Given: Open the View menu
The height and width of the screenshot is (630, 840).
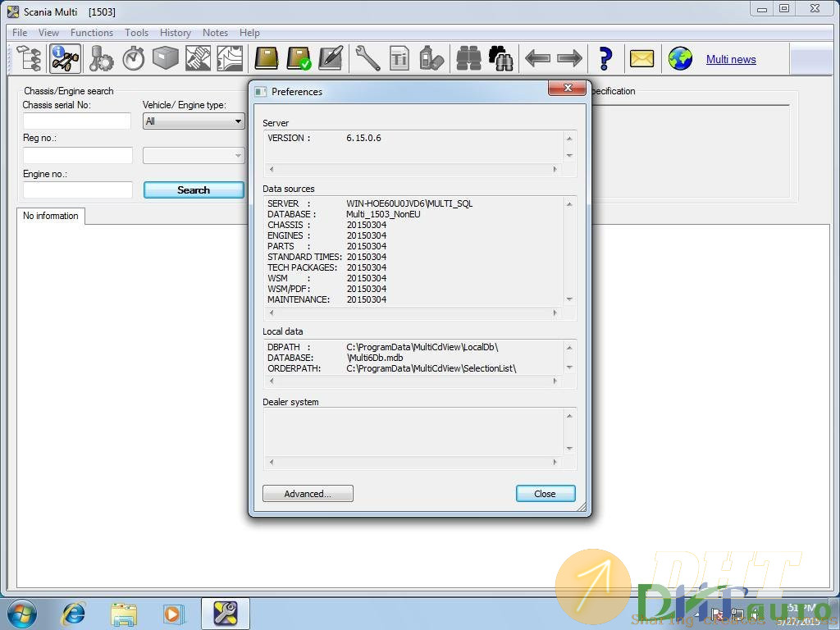Looking at the screenshot, I should tap(48, 33).
